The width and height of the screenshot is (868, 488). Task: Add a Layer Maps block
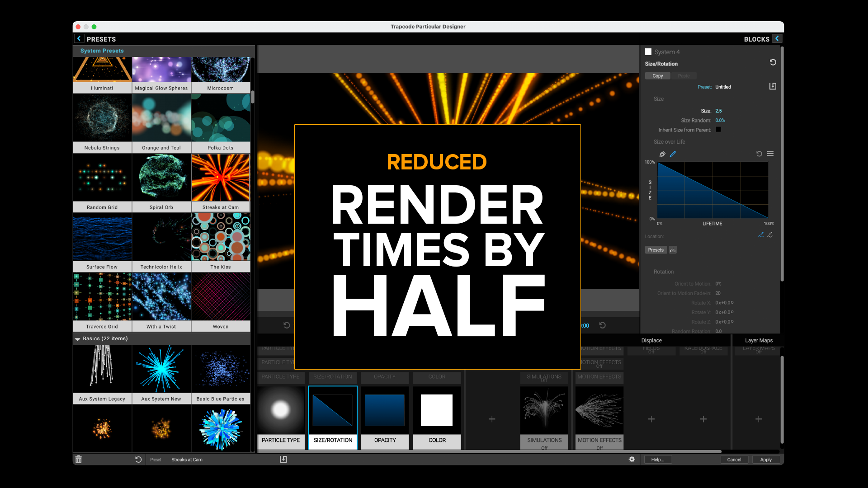point(759,419)
